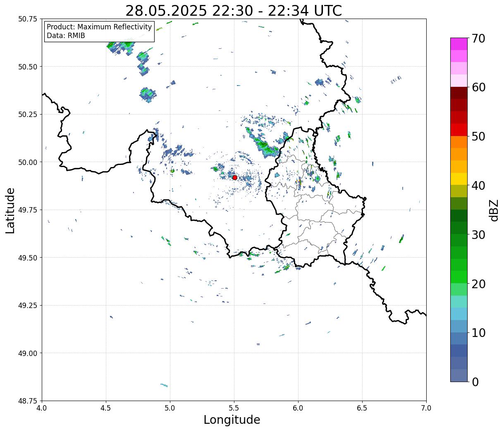Viewport: 504px width, 430px height.
Task: Click the colorbar tick label 60
Action: (478, 87)
